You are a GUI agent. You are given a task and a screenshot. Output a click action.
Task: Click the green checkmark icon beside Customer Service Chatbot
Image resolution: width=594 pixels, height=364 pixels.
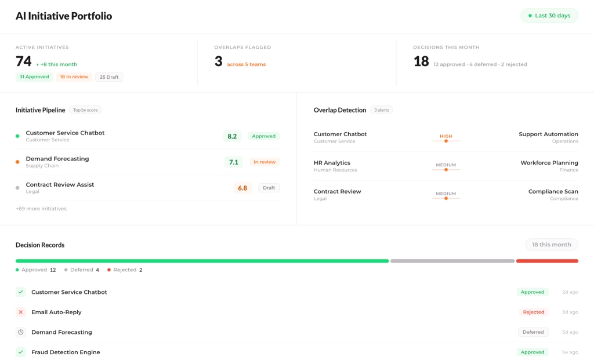click(x=21, y=292)
